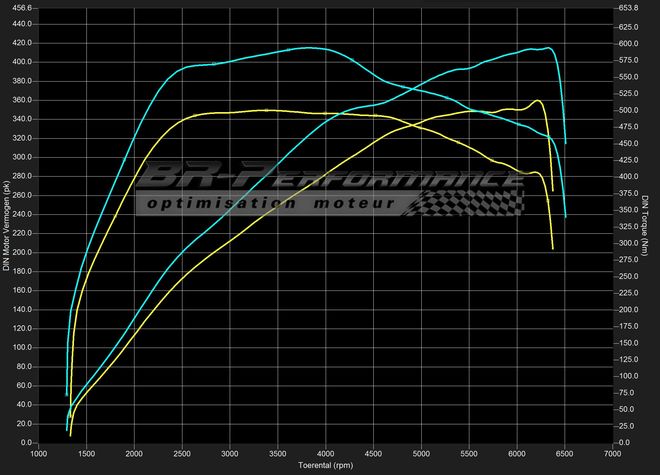660x475 pixels.
Task: Click the 'optimisation moteur' watermark text
Action: pyautogui.click(x=275, y=203)
